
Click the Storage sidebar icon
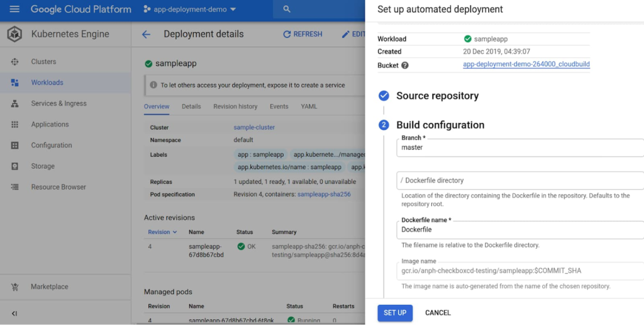pos(15,166)
